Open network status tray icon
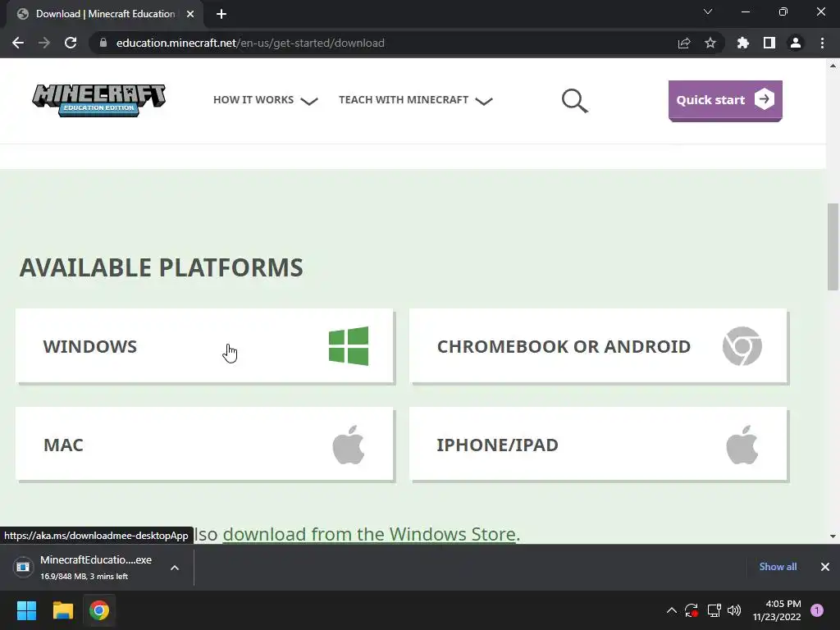This screenshot has width=840, height=630. pos(714,610)
